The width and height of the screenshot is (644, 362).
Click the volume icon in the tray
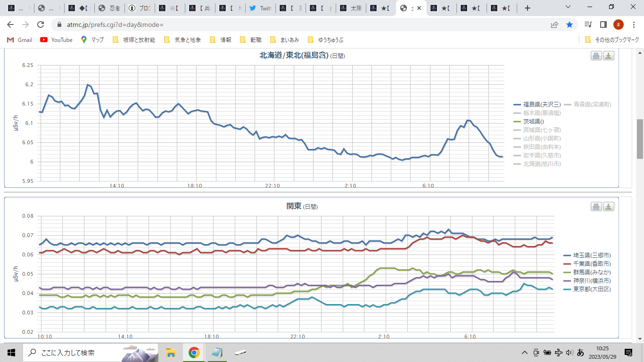click(569, 353)
